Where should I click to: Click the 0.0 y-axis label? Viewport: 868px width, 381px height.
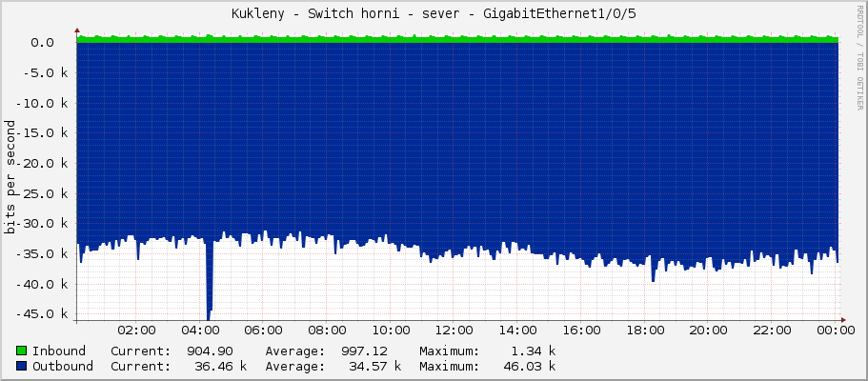click(x=42, y=43)
